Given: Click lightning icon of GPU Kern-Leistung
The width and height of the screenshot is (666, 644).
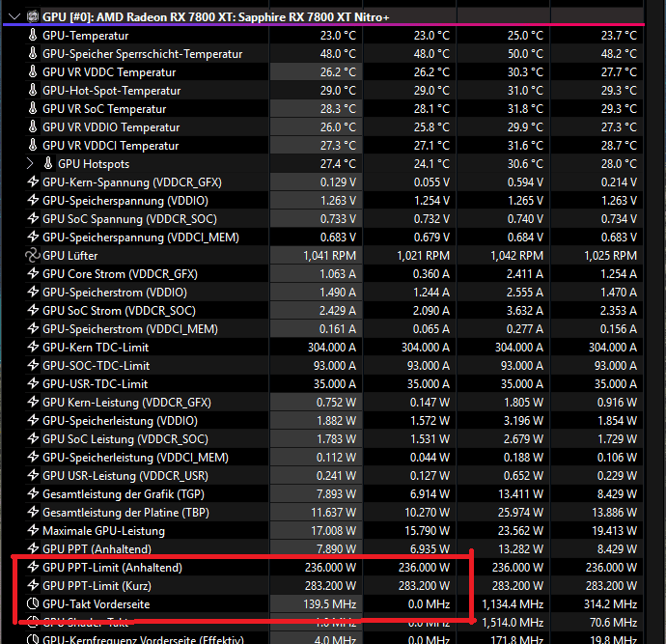Looking at the screenshot, I should pyautogui.click(x=33, y=402).
